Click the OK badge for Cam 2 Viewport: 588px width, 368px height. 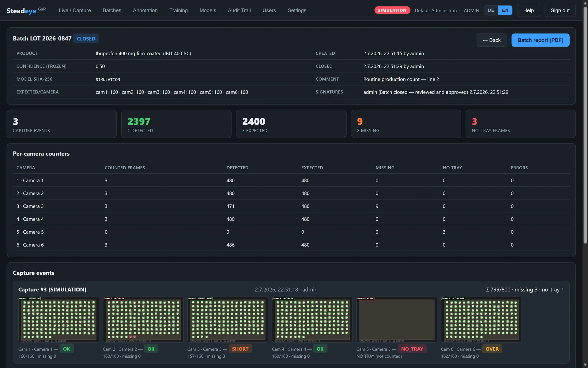click(x=151, y=349)
